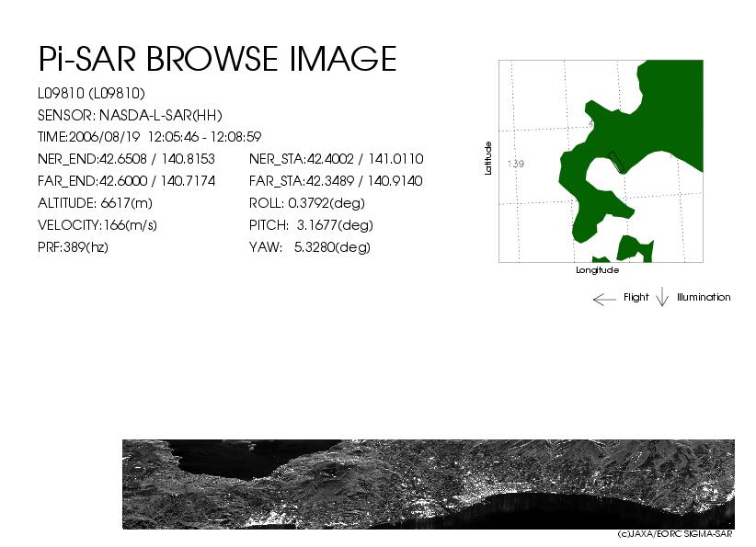Select the FAR_STA:42.3489 / 140.9140 value

(x=336, y=181)
